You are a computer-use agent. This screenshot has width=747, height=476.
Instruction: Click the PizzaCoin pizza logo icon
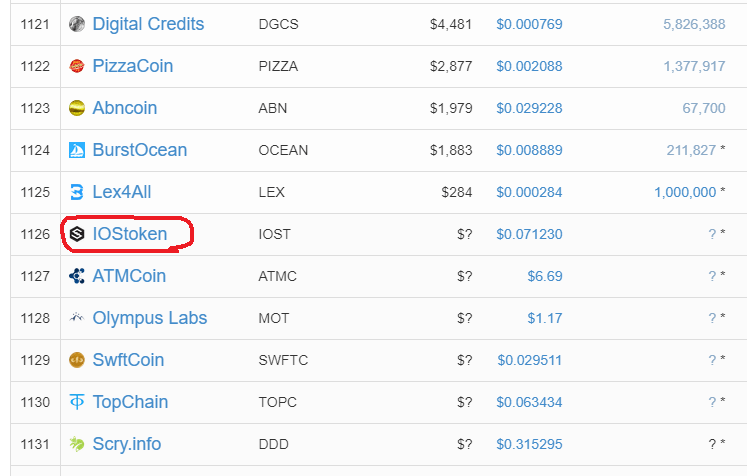(x=77, y=66)
